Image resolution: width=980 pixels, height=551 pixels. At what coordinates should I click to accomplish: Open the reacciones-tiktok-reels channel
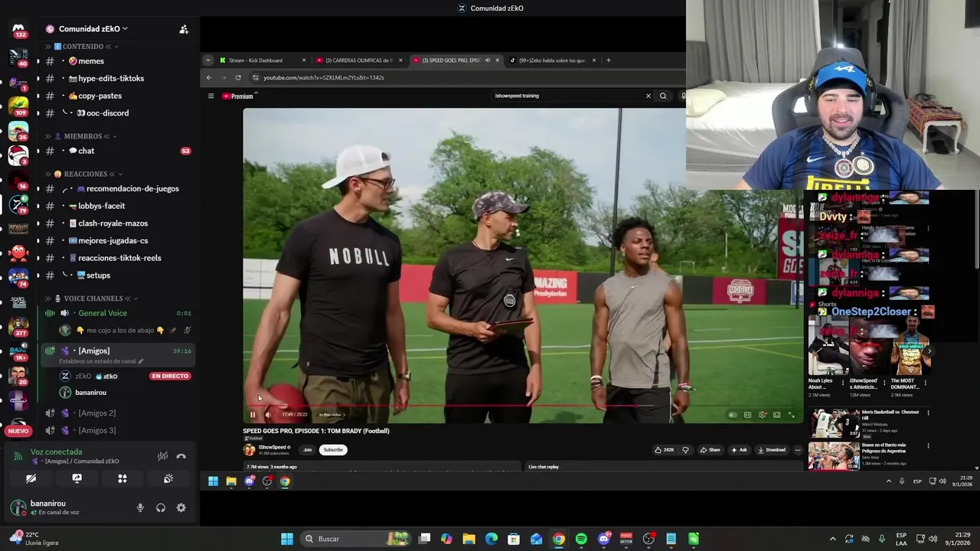pos(119,258)
